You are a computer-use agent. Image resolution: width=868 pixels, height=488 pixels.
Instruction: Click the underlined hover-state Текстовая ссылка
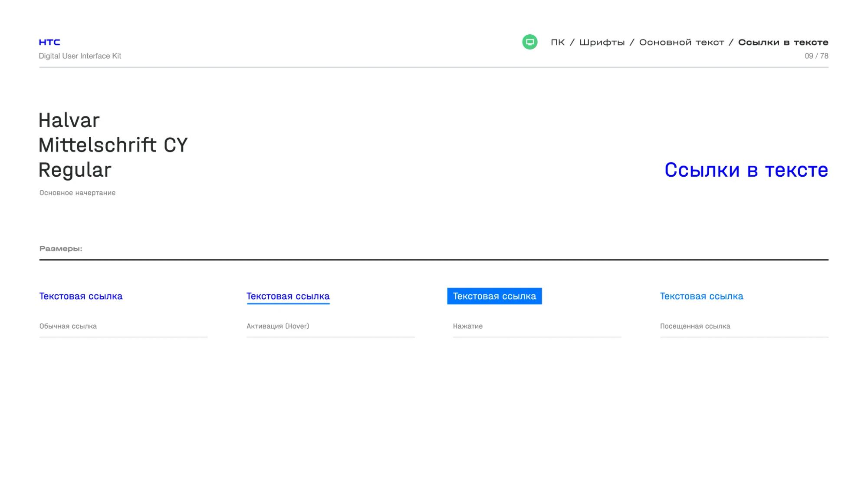tap(288, 297)
